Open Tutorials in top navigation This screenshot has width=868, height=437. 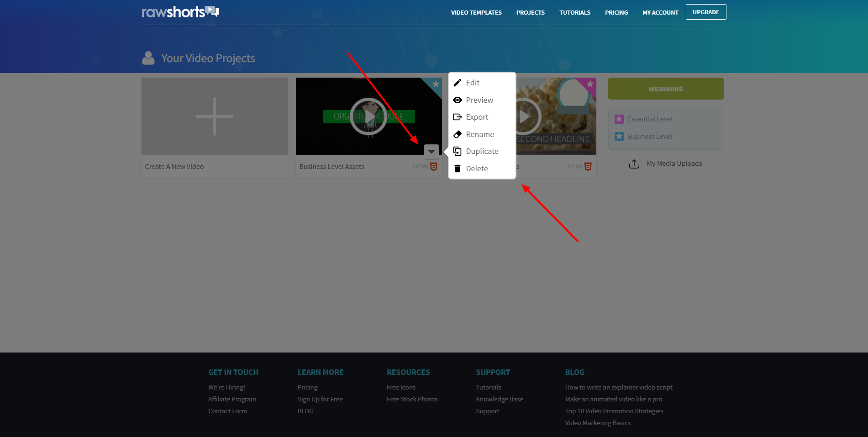click(x=575, y=13)
